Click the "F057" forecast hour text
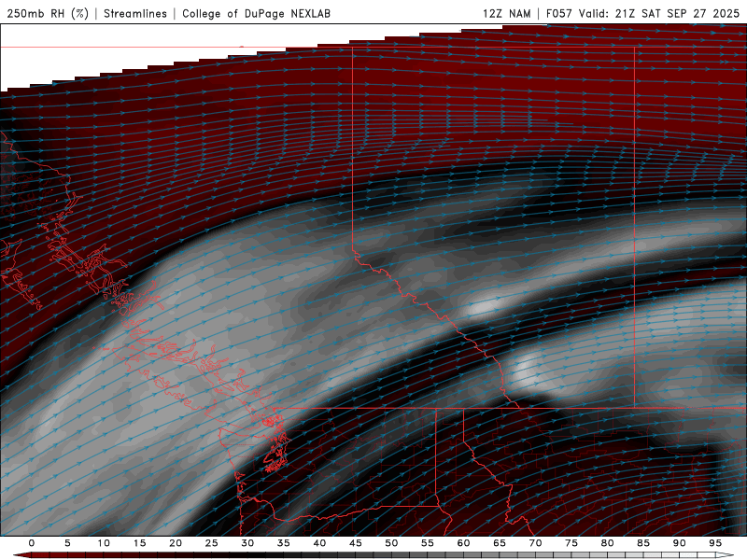The image size is (747, 560). click(x=559, y=13)
